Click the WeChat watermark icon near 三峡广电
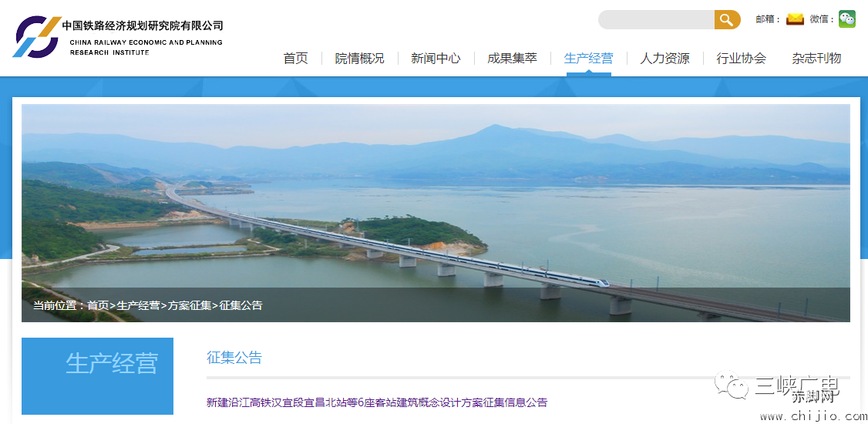This screenshot has width=868, height=424. (731, 384)
